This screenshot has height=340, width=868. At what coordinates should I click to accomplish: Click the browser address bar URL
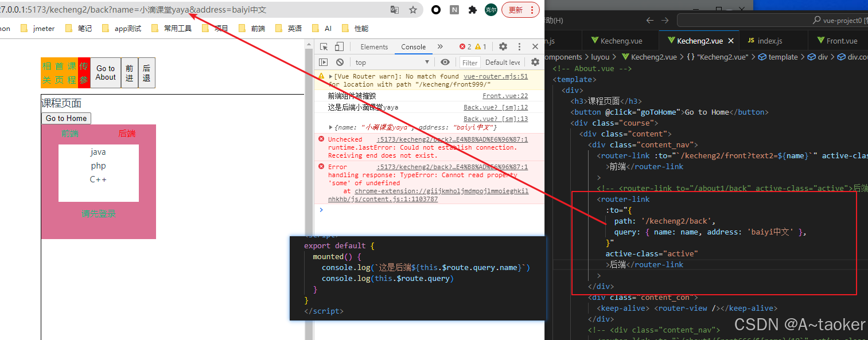(133, 10)
